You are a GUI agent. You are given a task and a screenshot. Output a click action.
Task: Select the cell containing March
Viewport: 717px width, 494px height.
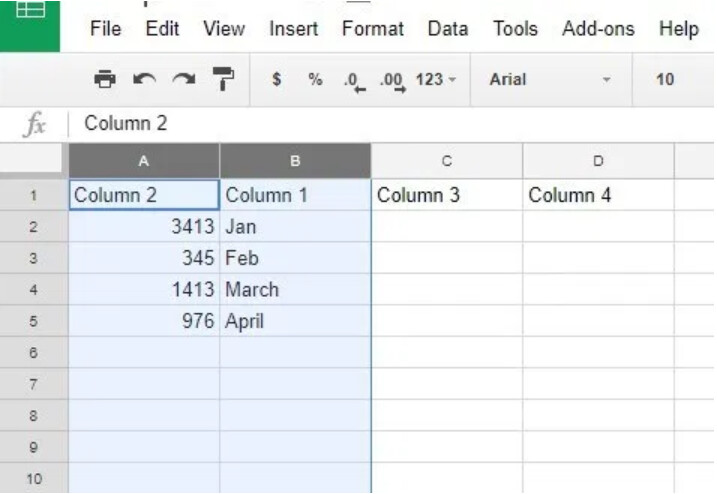[x=295, y=290]
